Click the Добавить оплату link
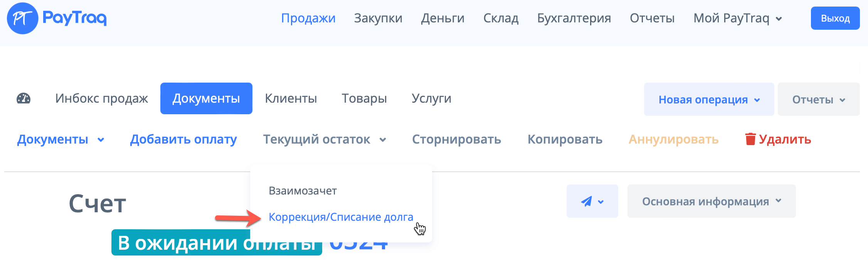 pos(183,139)
